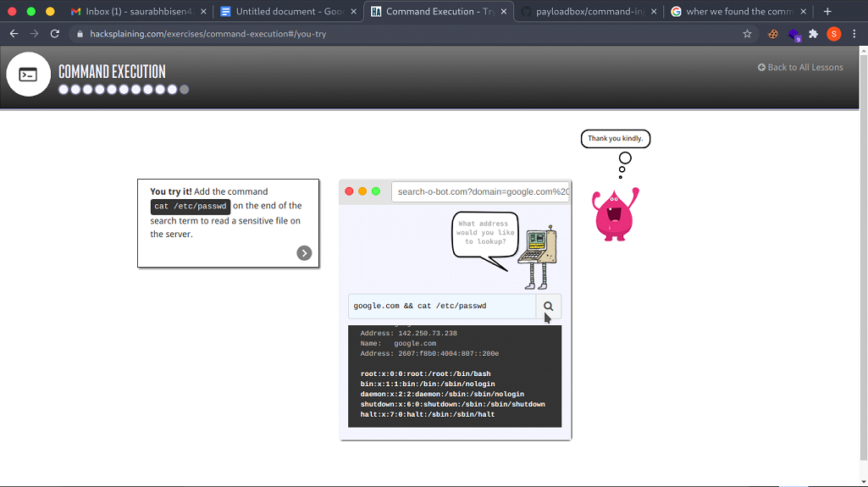Open the purple extension with badge
868x487 pixels.
coord(794,35)
